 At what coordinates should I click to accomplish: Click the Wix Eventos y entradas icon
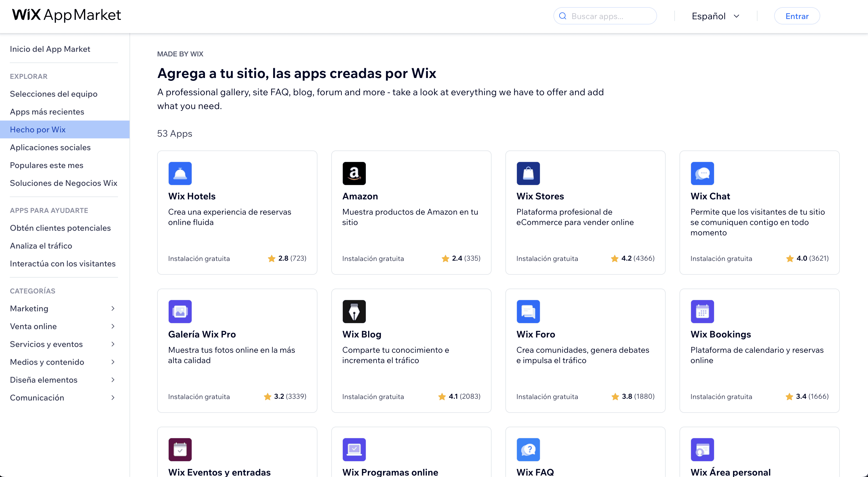point(180,450)
